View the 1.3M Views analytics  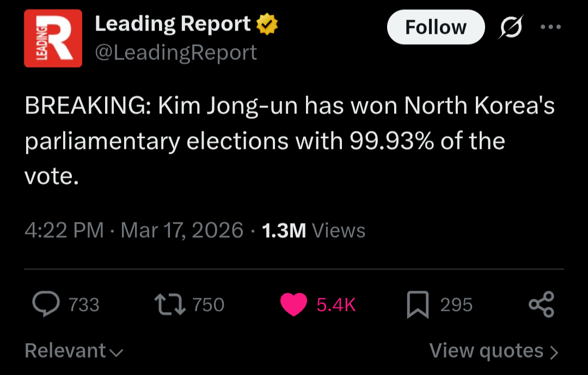click(x=314, y=230)
